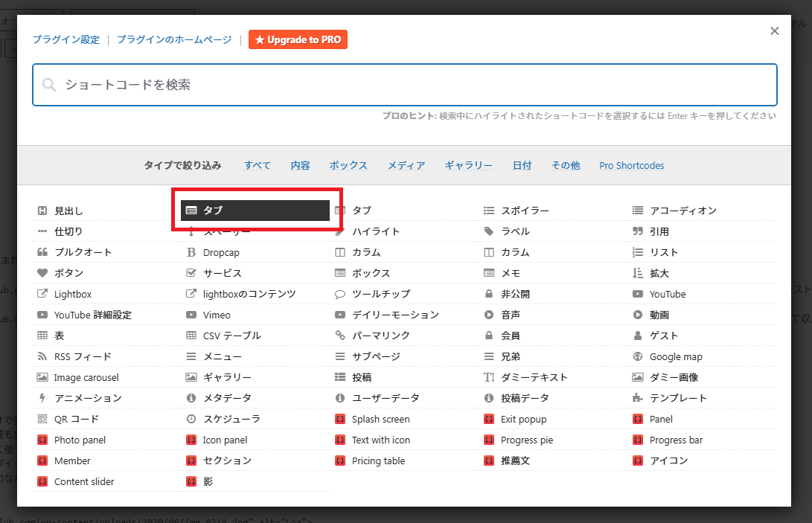This screenshot has height=523, width=812.
Task: Pick the Progress pie shortcode
Action: (553, 440)
